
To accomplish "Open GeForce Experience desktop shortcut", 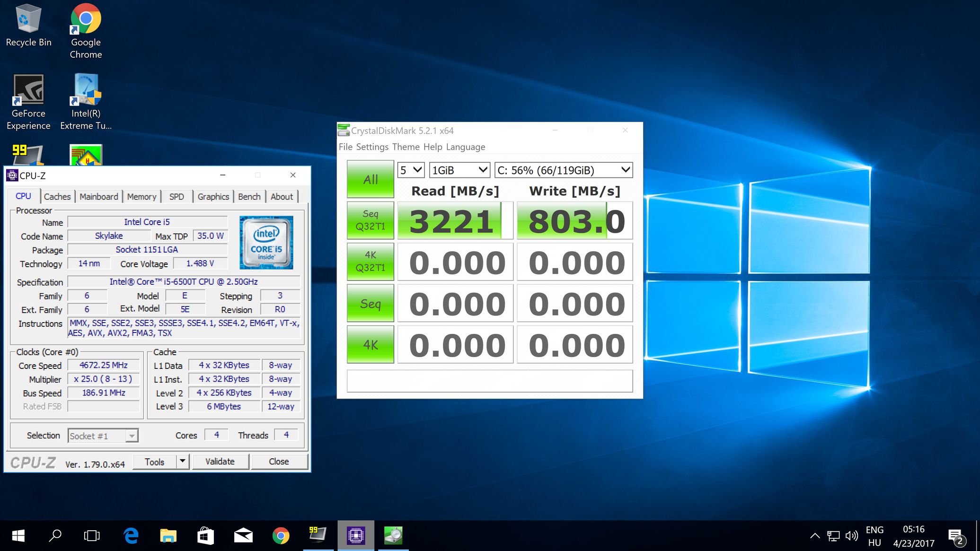I will 28,102.
